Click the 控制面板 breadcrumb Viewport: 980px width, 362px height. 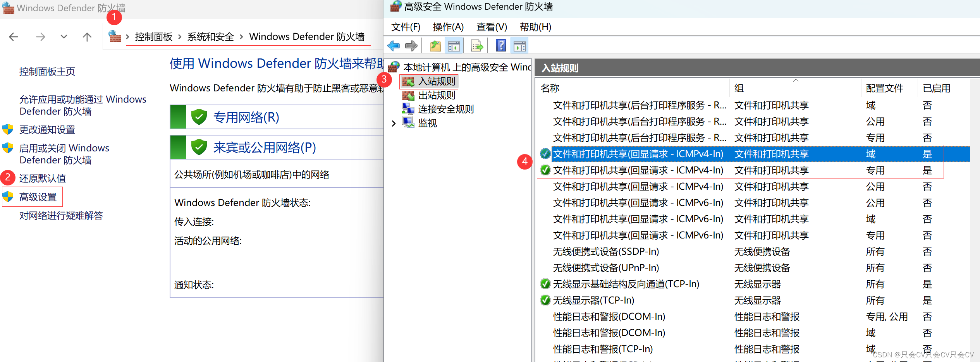[154, 37]
